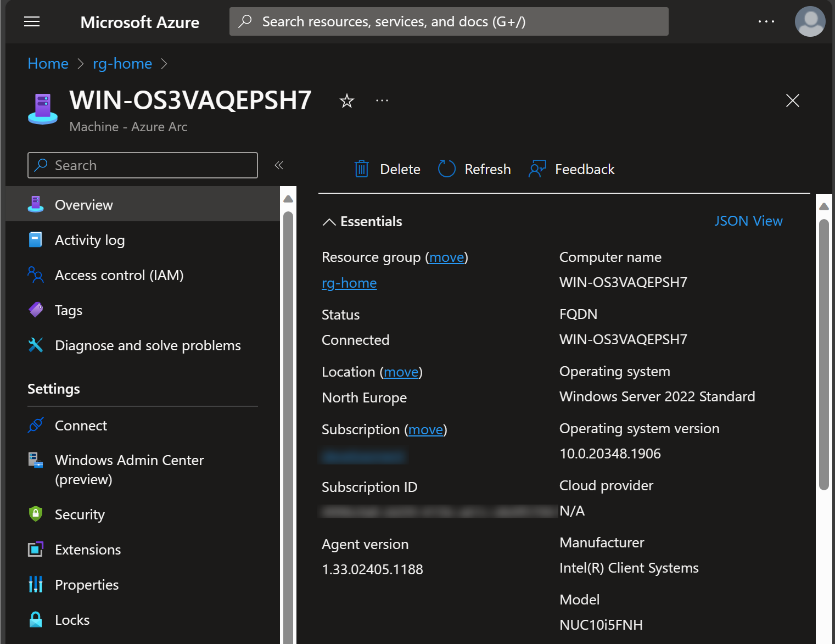Open JSON View
The width and height of the screenshot is (835, 644).
coord(748,221)
